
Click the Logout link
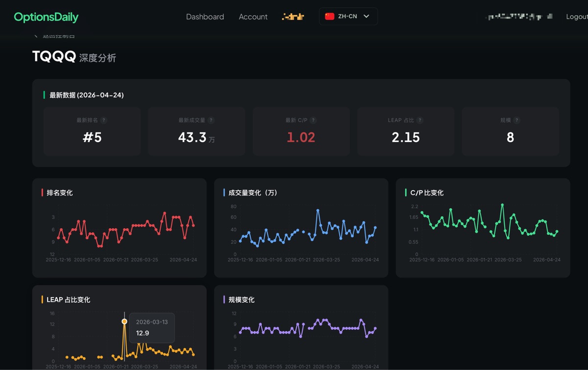click(x=576, y=17)
